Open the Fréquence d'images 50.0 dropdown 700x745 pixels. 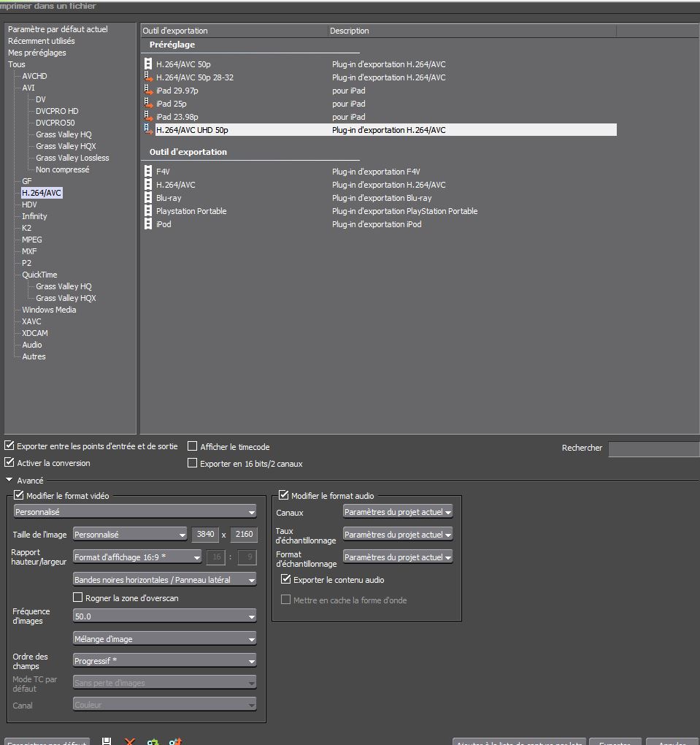click(165, 616)
